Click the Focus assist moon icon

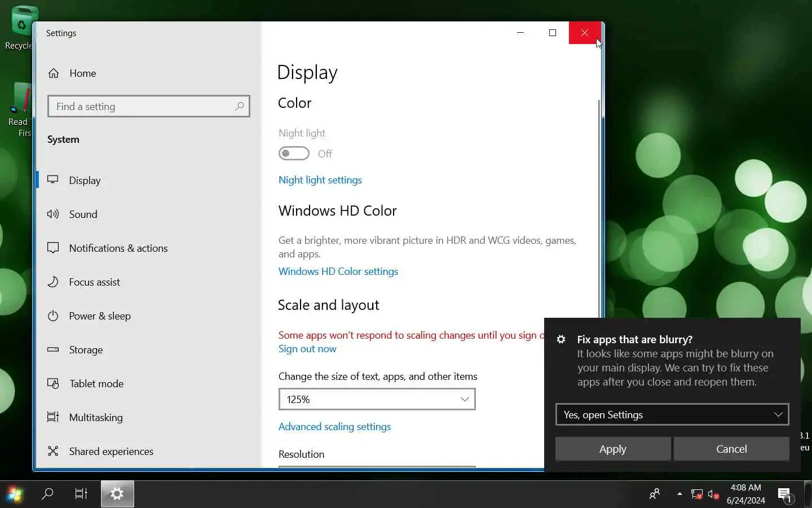pos(53,282)
